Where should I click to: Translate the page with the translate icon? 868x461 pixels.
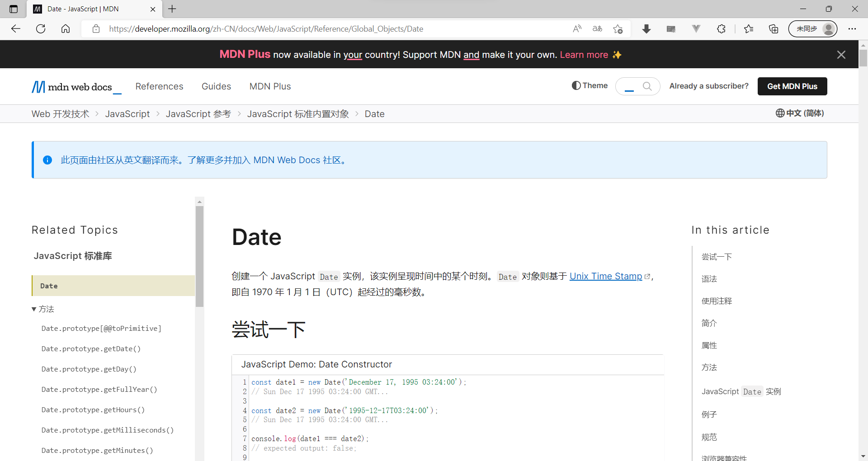(x=597, y=28)
